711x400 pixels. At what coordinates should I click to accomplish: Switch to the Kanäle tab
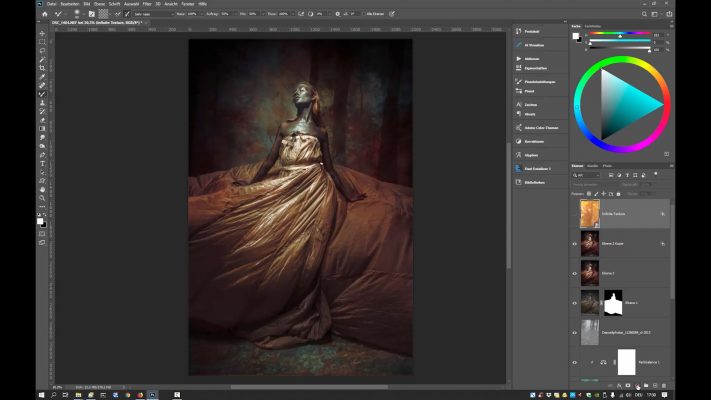tap(592, 165)
